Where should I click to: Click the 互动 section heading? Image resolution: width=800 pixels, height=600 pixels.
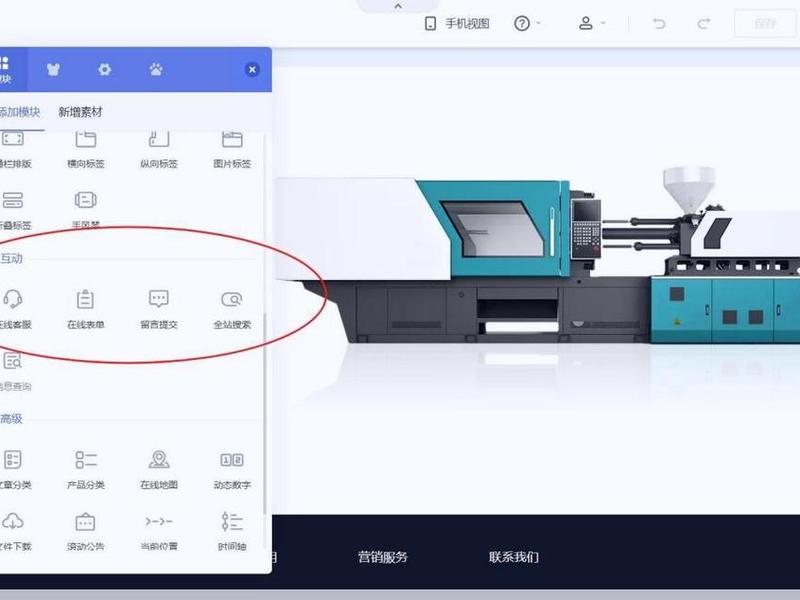coord(11,258)
